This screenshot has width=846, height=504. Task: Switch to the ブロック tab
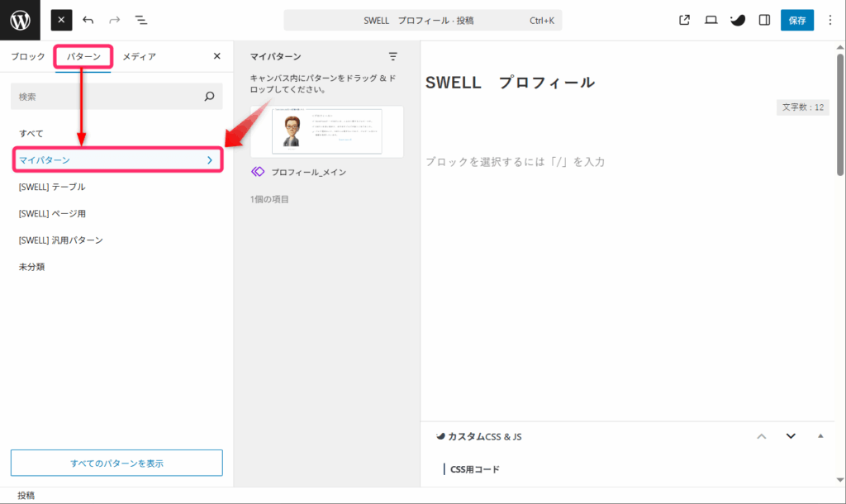(x=28, y=56)
